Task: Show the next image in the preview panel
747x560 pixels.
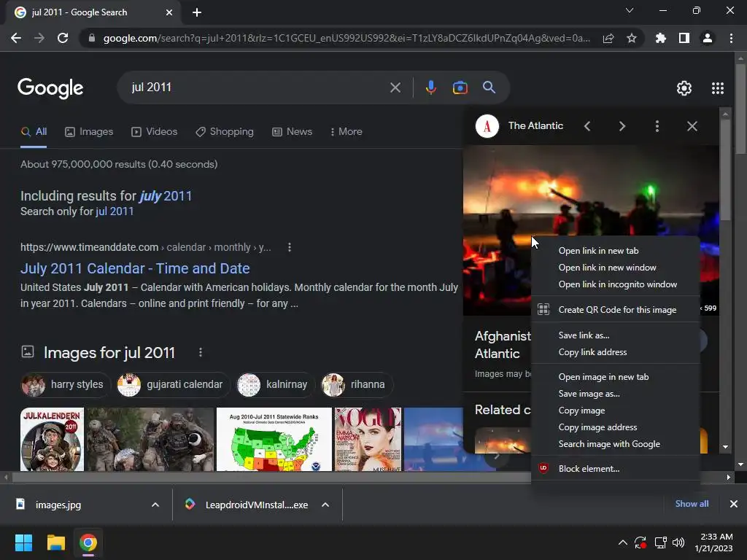Action: click(622, 126)
